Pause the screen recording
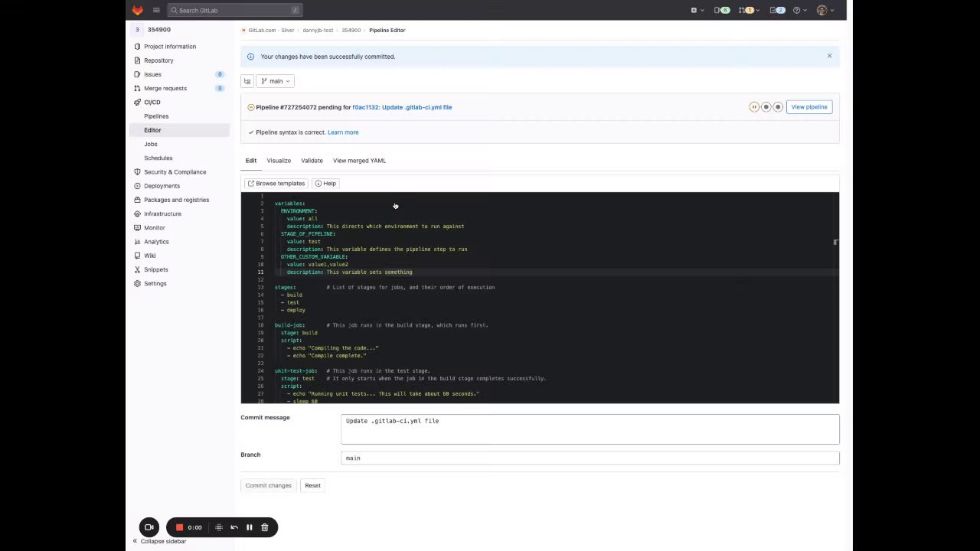Image resolution: width=980 pixels, height=551 pixels. pos(249,527)
